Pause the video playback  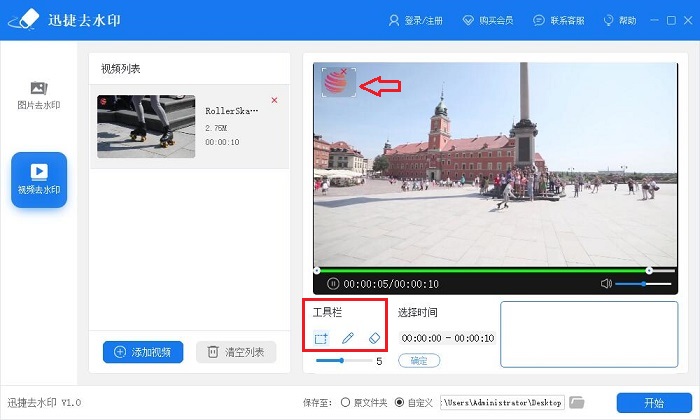pos(333,283)
